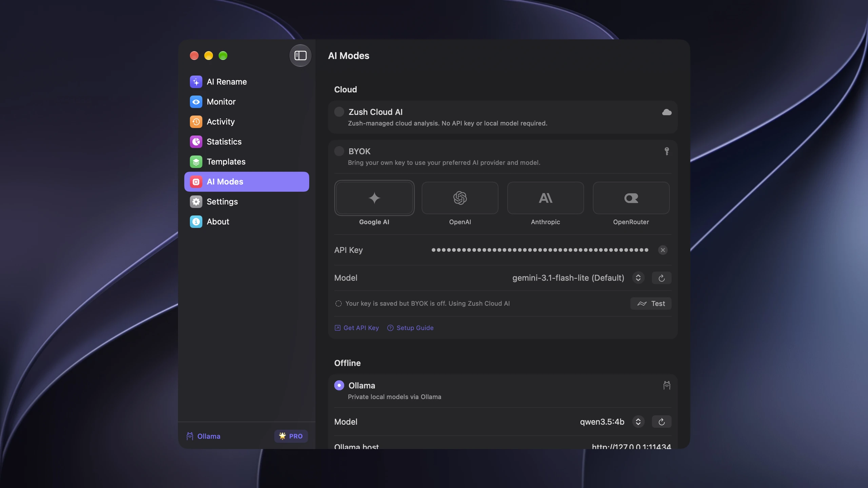The image size is (868, 488).
Task: Click the About info icon
Action: pyautogui.click(x=196, y=222)
